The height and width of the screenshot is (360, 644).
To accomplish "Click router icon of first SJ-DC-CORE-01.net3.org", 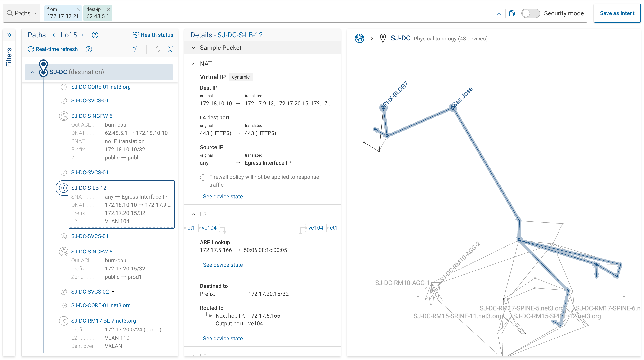I will point(64,87).
